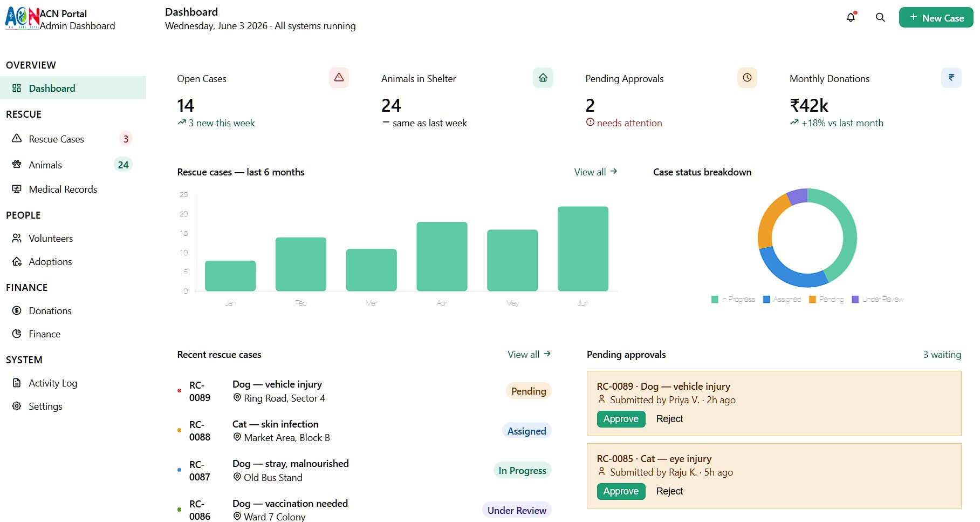Approve case RC-0085 cat eye injury
The height and width of the screenshot is (522, 980).
pos(621,491)
